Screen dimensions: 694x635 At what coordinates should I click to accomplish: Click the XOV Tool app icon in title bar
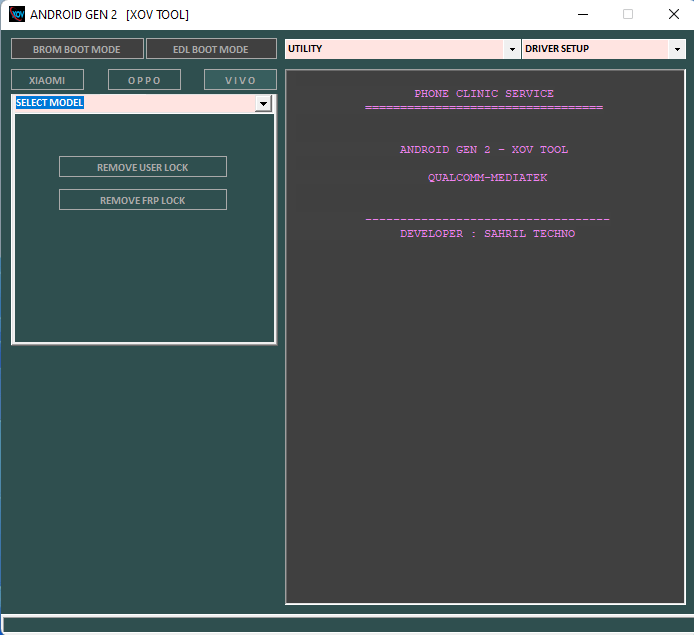(17, 14)
